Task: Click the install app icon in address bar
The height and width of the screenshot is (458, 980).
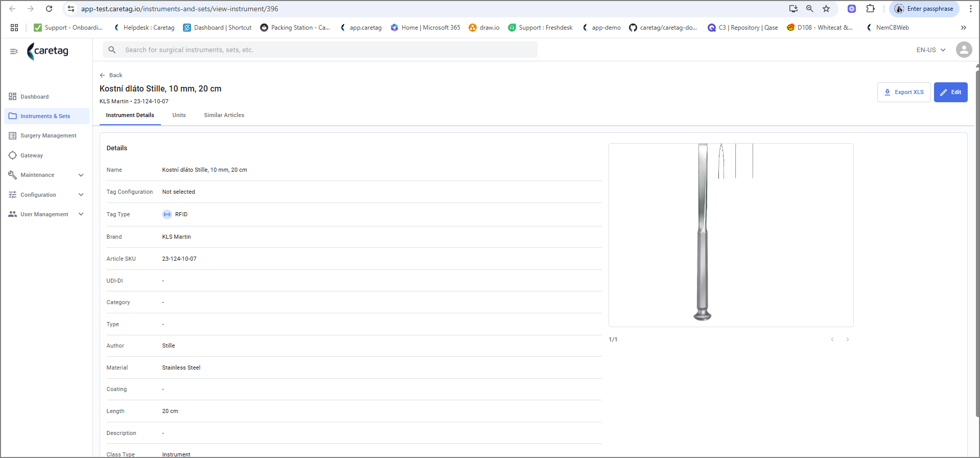Action: pos(793,9)
